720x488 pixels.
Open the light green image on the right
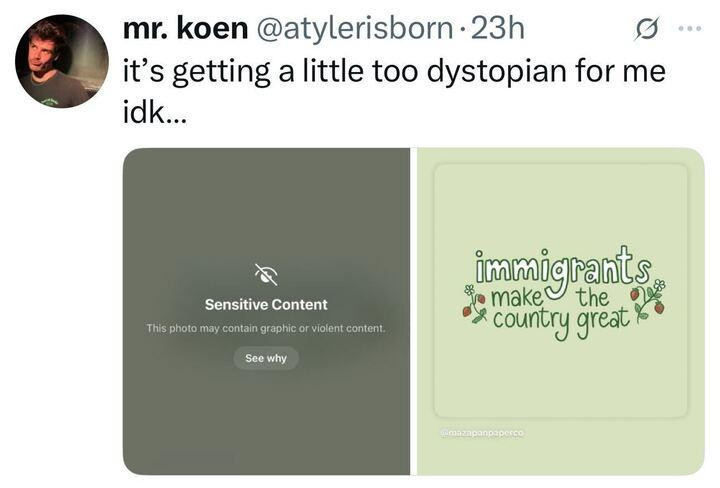[x=561, y=311]
